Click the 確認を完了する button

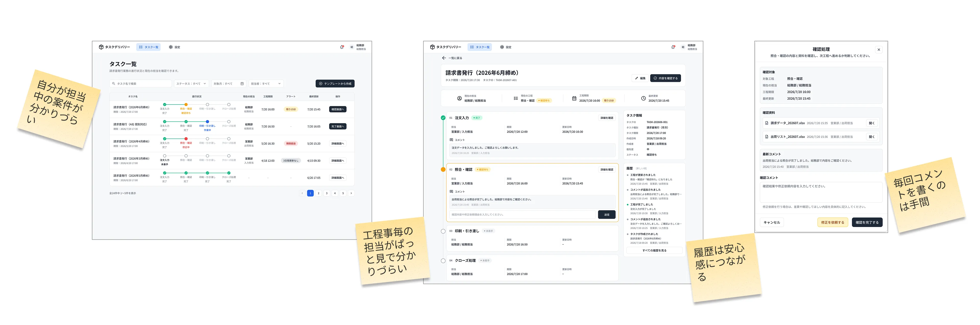pos(867,222)
